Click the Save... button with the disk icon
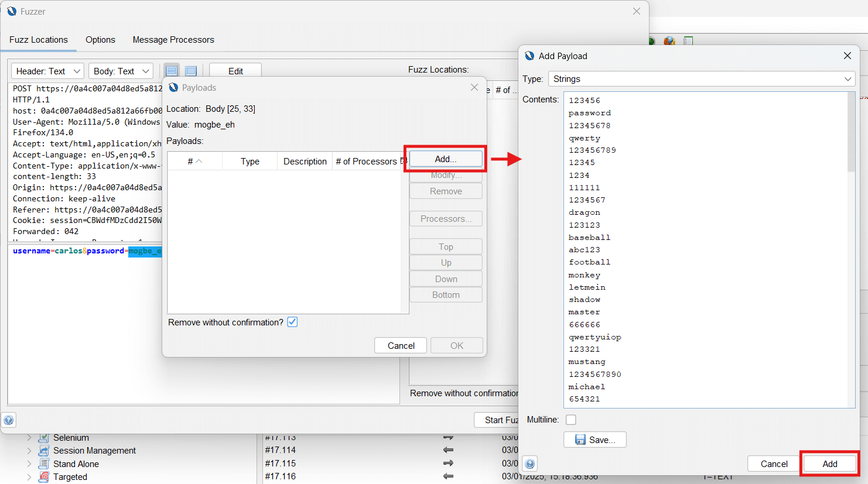The image size is (868, 484). pyautogui.click(x=594, y=440)
